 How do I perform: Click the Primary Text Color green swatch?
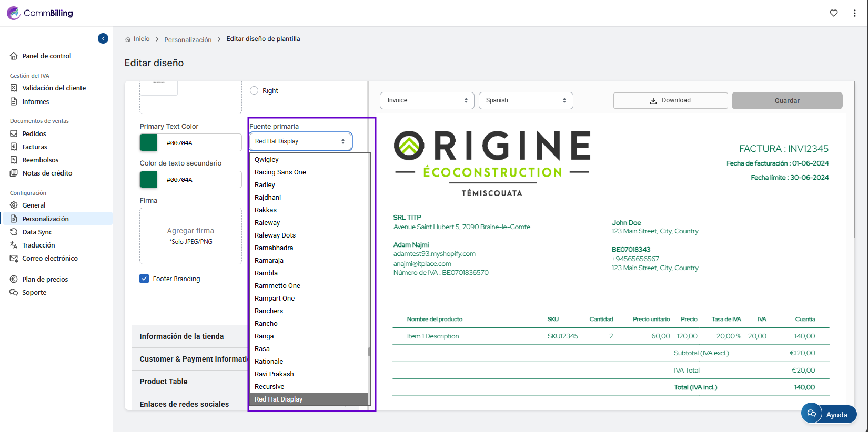148,142
